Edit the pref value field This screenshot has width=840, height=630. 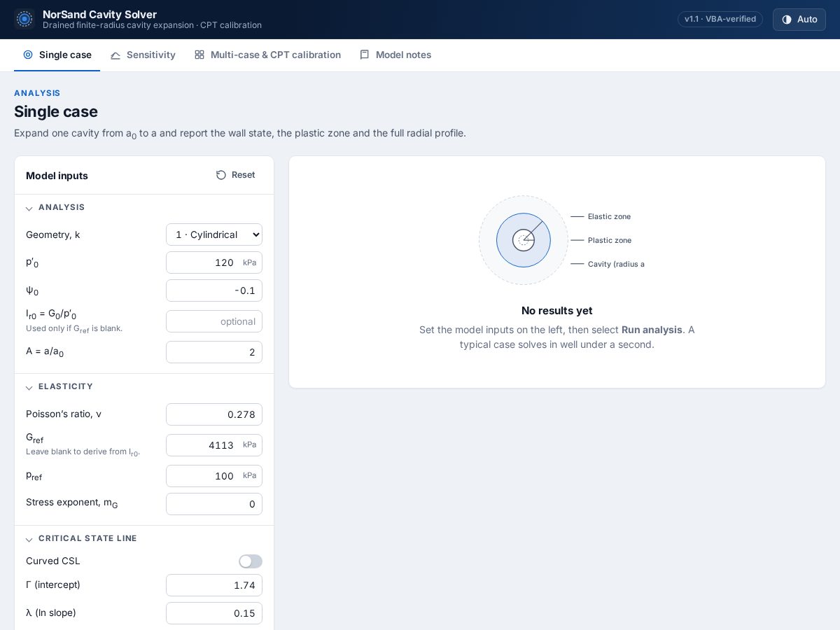[x=214, y=476]
